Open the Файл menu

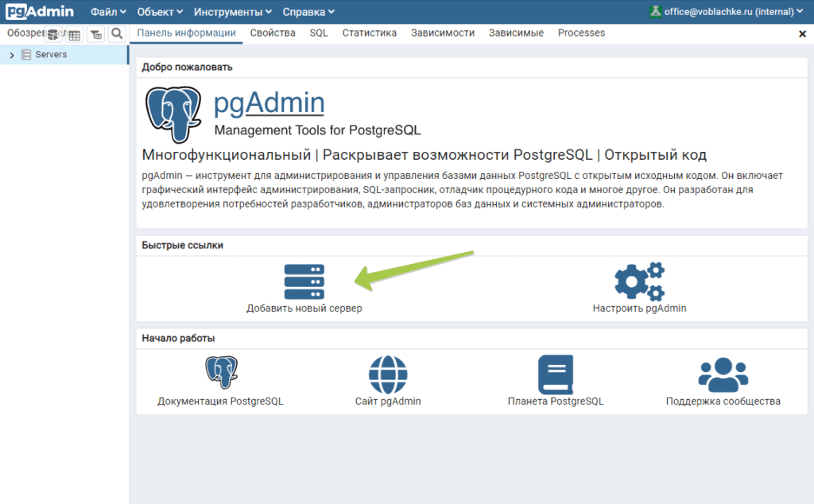[108, 12]
